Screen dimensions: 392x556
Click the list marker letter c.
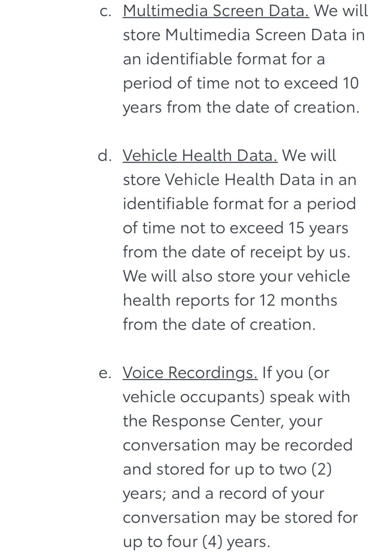point(104,11)
